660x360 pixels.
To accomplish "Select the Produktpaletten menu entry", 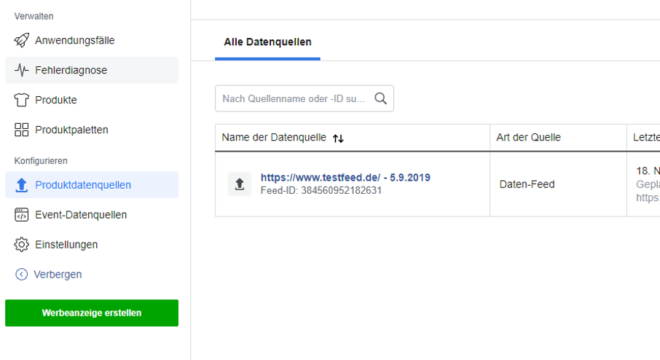I will 92,130.
